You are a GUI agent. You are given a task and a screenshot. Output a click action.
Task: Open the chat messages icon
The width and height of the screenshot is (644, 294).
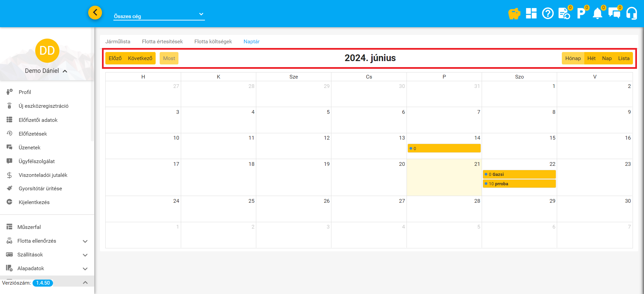614,14
